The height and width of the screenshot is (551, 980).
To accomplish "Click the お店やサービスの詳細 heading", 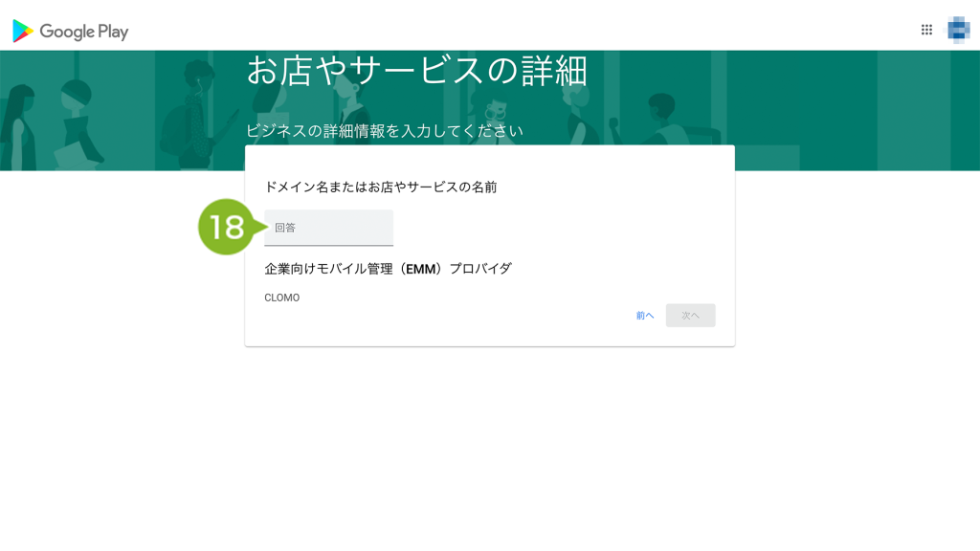I will tap(417, 71).
